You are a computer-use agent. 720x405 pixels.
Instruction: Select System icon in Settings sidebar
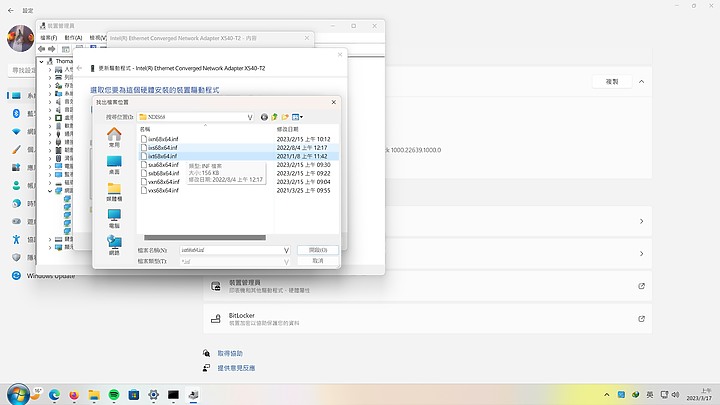click(x=16, y=96)
